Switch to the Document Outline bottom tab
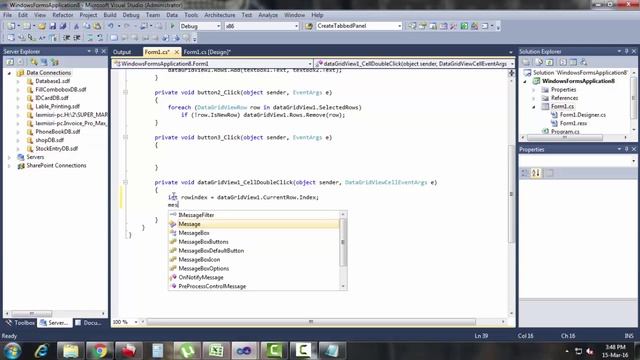The width and height of the screenshot is (640, 360). coord(88,322)
